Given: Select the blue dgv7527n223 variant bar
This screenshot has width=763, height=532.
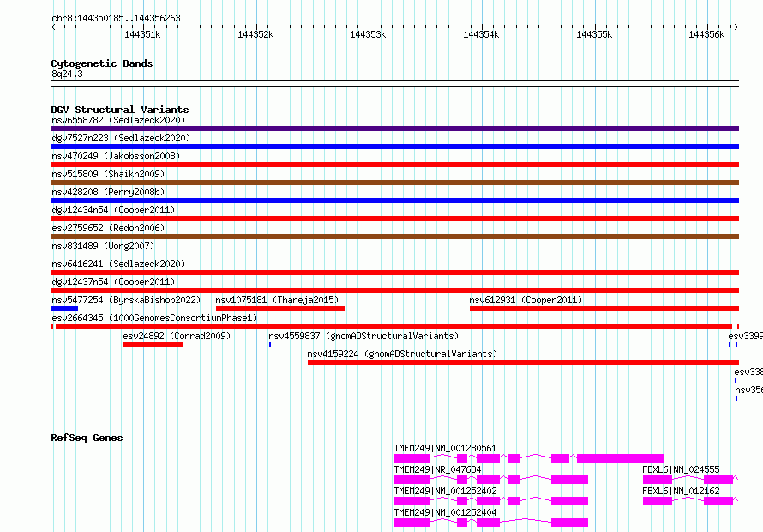Looking at the screenshot, I should [x=394, y=146].
